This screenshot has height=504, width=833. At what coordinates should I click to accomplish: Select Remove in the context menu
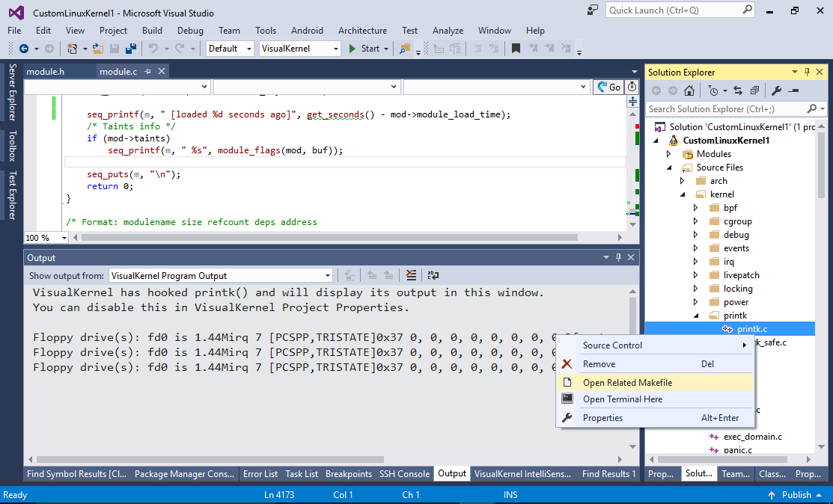[656, 364]
